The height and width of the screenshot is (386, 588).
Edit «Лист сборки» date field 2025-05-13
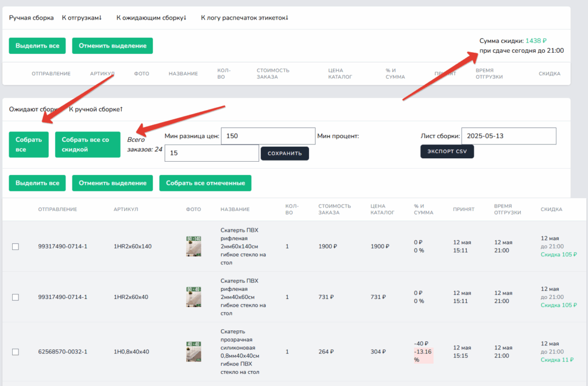509,136
